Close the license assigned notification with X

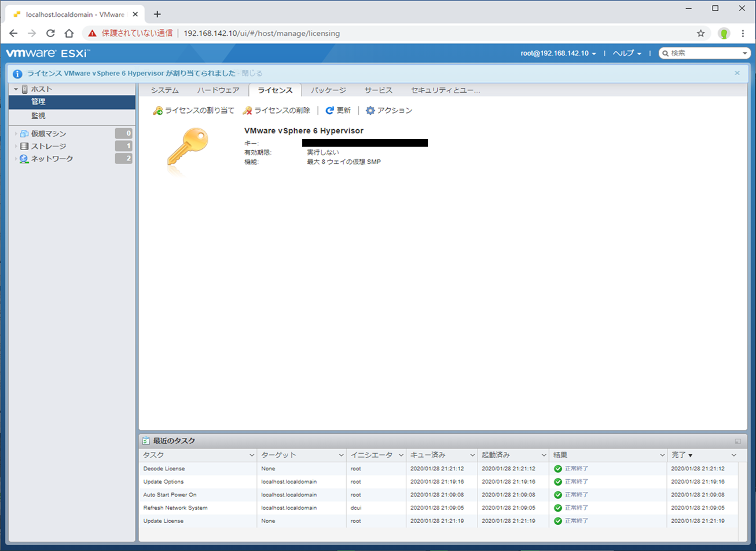[737, 73]
